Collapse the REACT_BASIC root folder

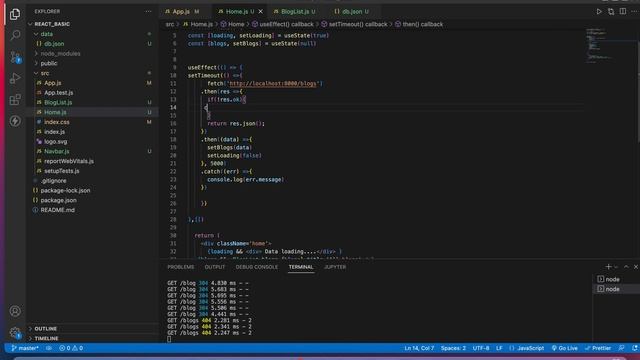pyautogui.click(x=93, y=24)
